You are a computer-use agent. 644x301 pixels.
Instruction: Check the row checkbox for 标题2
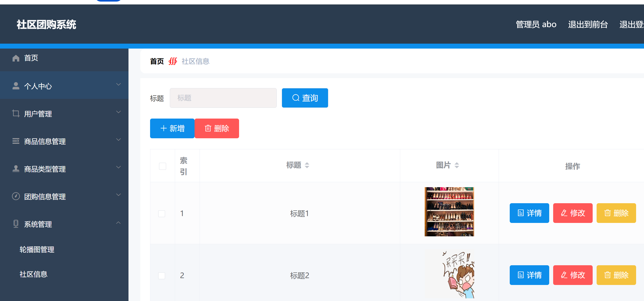coord(162,275)
